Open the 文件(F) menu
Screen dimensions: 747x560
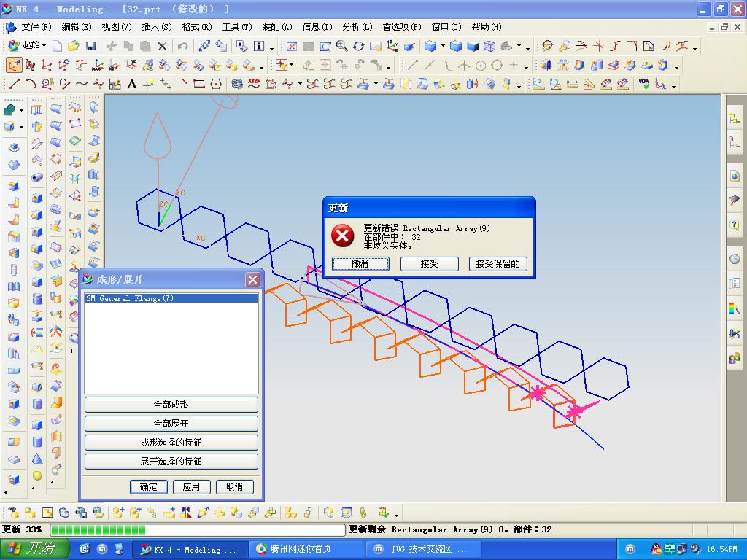pyautogui.click(x=36, y=27)
